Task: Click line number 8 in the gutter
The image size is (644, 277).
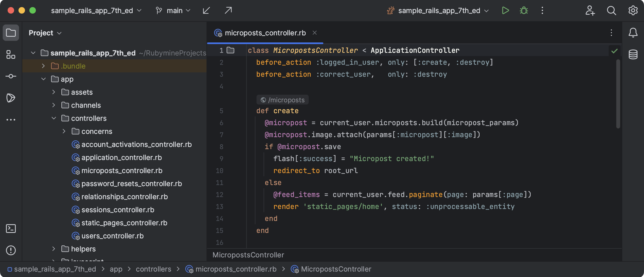Action: click(221, 147)
